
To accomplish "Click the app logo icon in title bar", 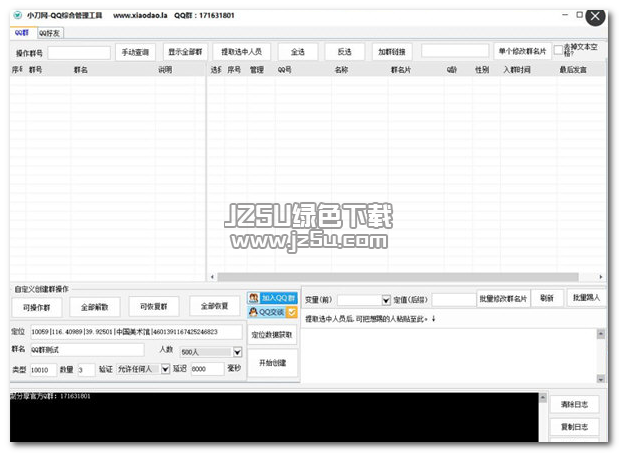I will (17, 15).
